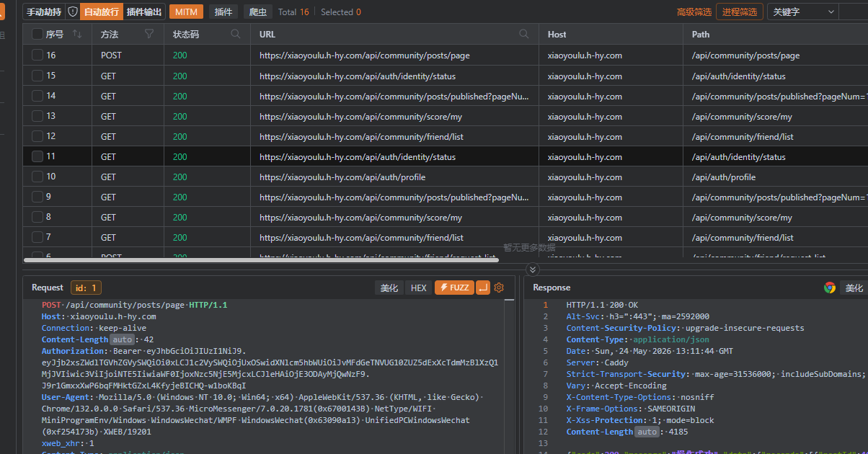Click the URL column search icon

[x=524, y=34]
